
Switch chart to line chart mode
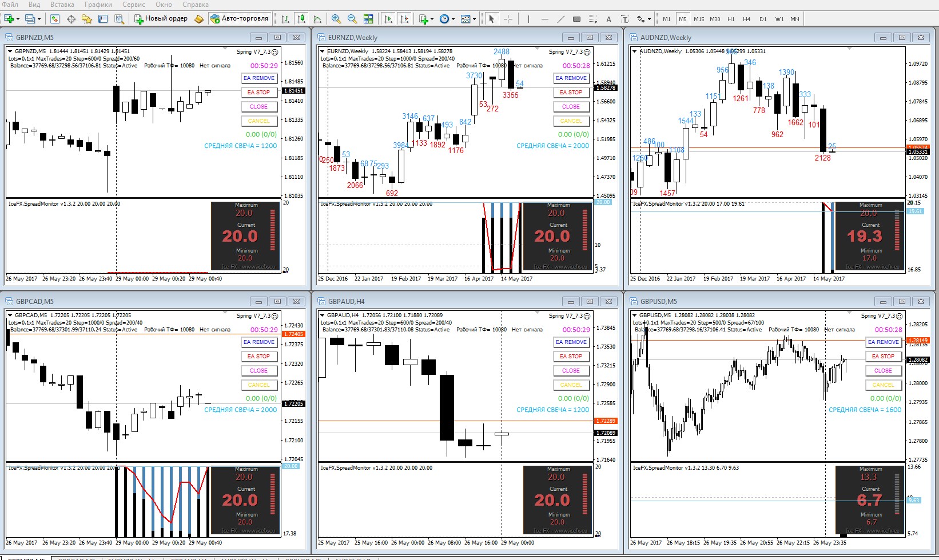pos(317,19)
